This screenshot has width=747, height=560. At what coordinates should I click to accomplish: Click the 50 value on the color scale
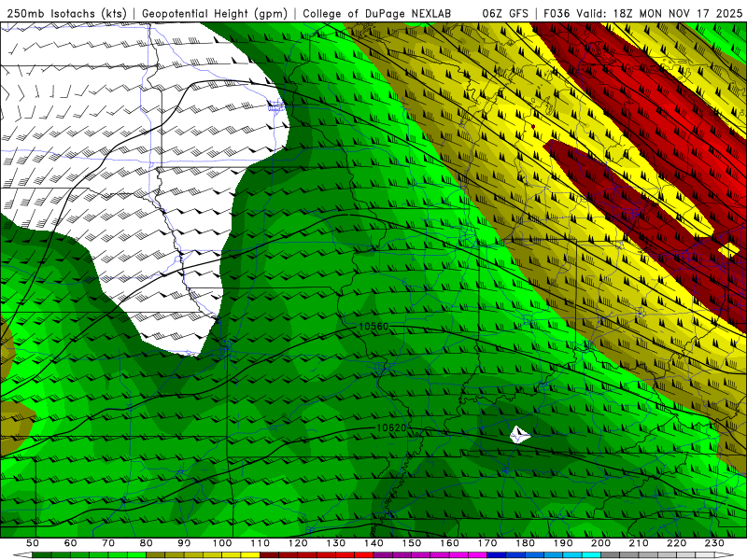(33, 543)
